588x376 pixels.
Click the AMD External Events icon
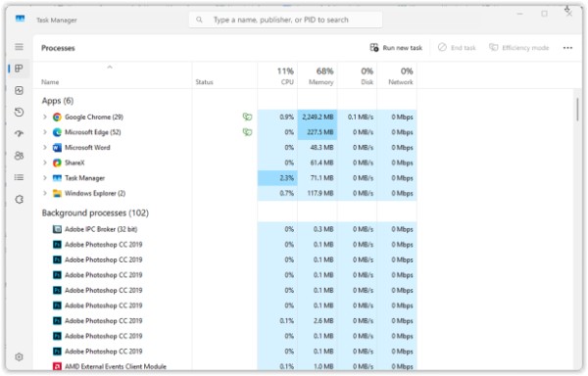[x=57, y=366]
